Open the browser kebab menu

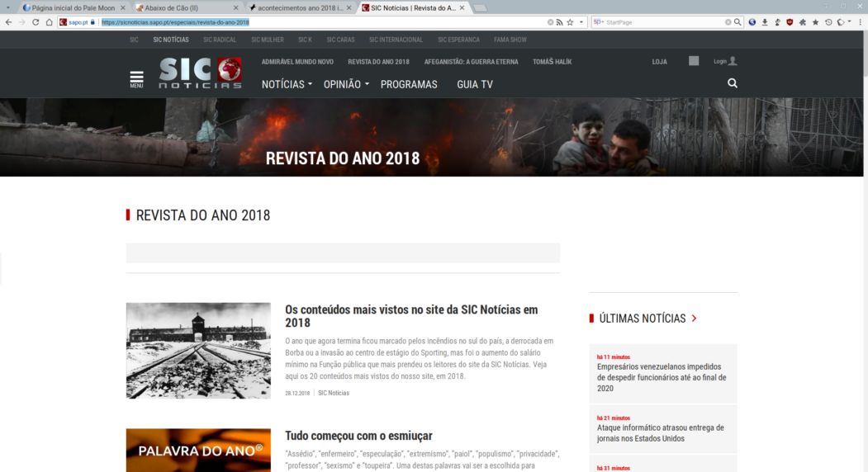pyautogui.click(x=861, y=22)
